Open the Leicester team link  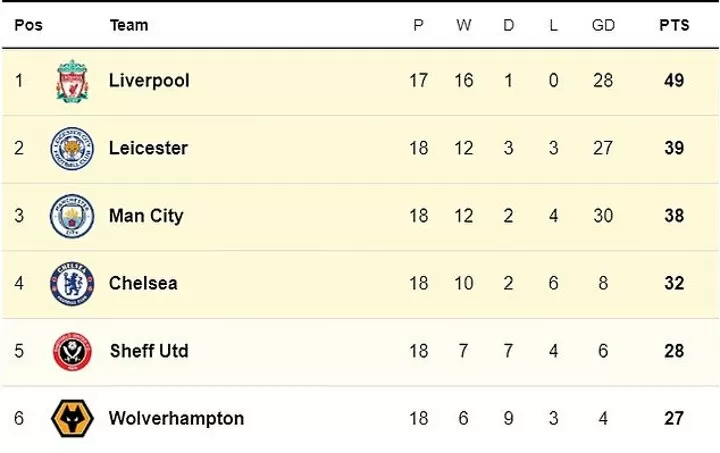(x=148, y=148)
